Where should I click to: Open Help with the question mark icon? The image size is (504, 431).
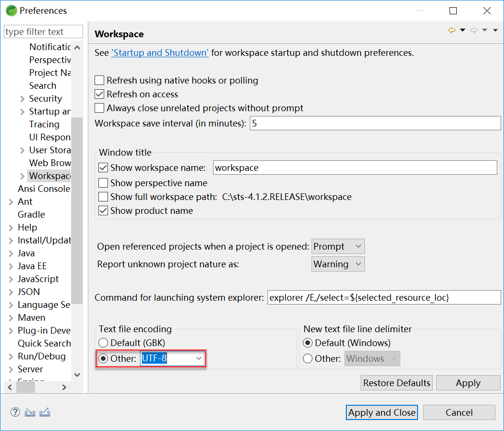click(15, 412)
